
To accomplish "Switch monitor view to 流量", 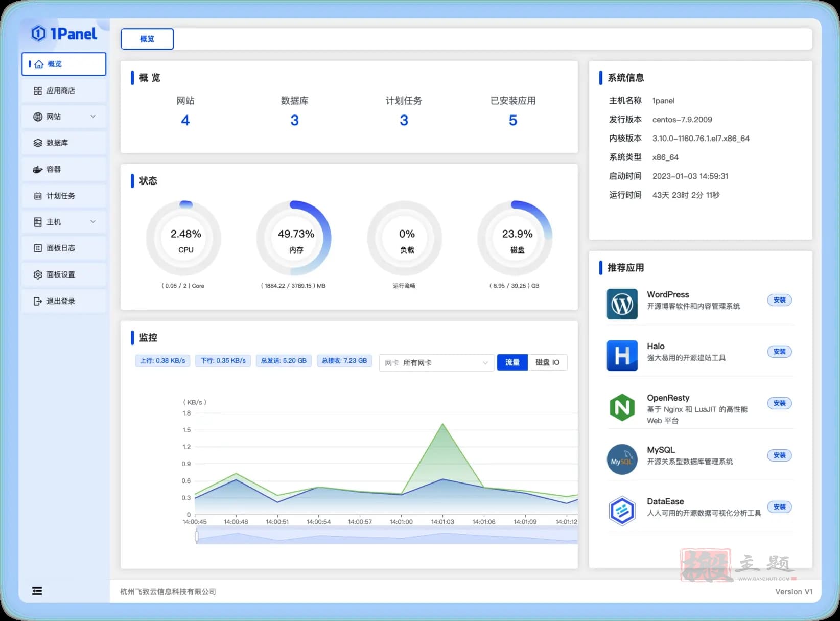I will click(512, 362).
